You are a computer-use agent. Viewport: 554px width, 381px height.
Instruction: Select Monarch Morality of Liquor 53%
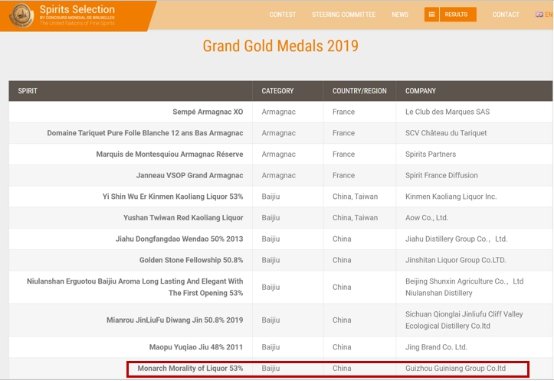pyautogui.click(x=190, y=368)
